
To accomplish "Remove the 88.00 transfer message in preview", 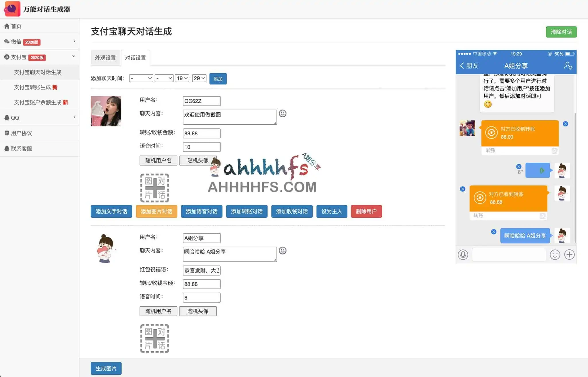I will [565, 124].
